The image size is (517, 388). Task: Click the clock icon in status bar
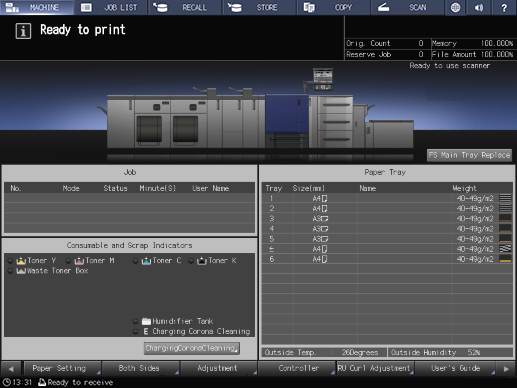coord(7,382)
